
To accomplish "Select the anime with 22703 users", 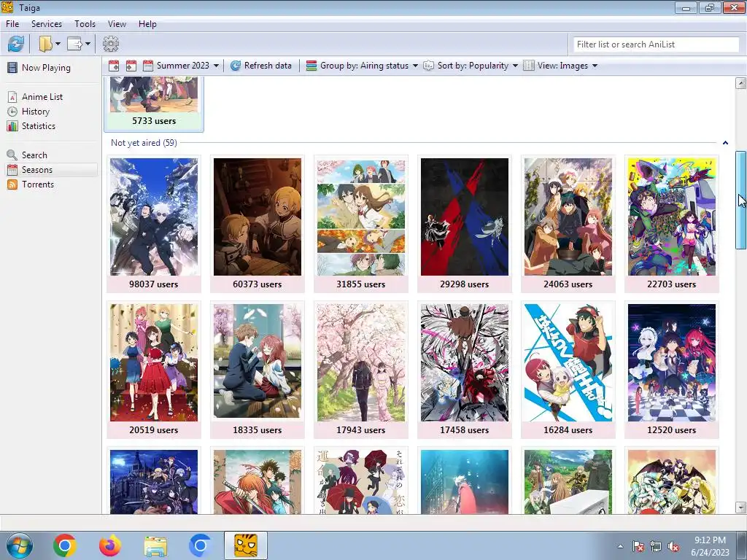I will click(672, 224).
